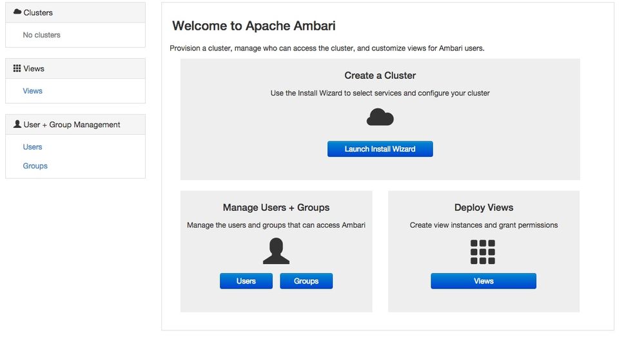Click the 'Create a Cluster' heading
644x355 pixels.
point(380,76)
